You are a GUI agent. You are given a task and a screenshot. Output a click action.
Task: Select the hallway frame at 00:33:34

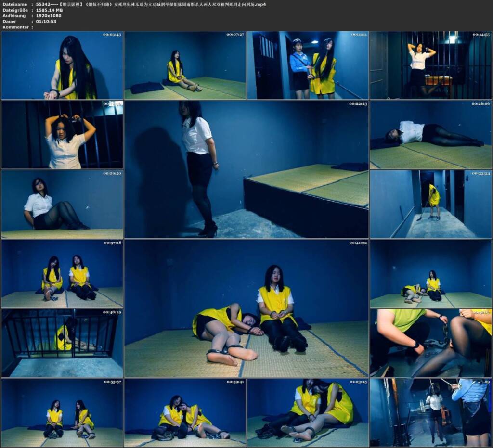(x=431, y=204)
